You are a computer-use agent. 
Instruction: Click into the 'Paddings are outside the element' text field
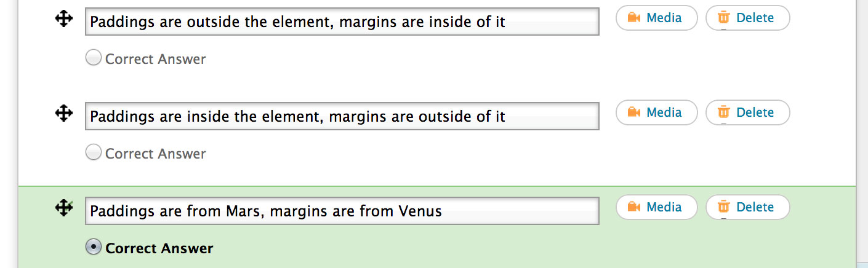click(x=342, y=22)
